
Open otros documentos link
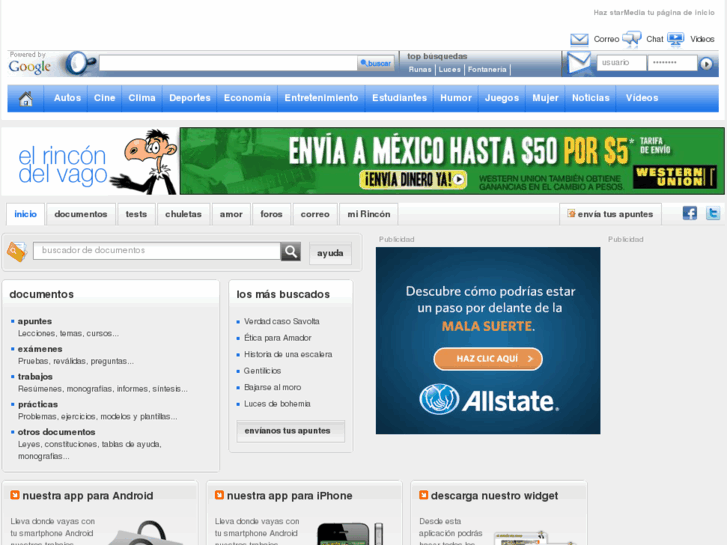pos(57,432)
